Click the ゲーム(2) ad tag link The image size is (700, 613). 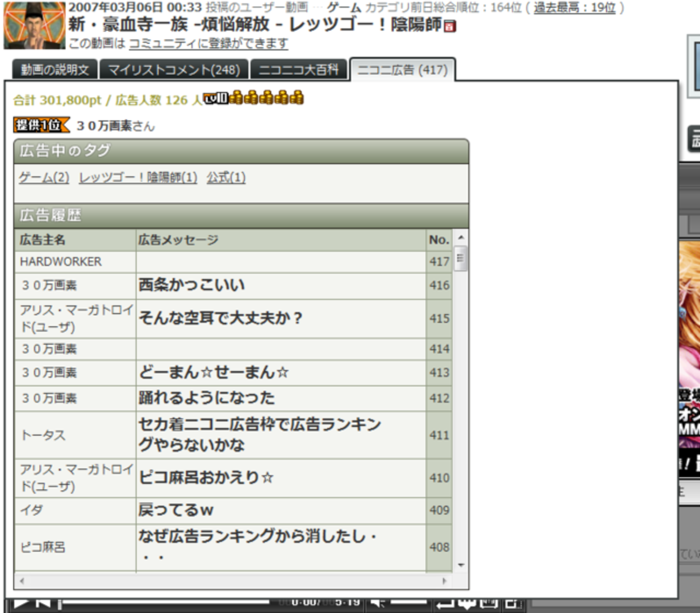pos(44,177)
